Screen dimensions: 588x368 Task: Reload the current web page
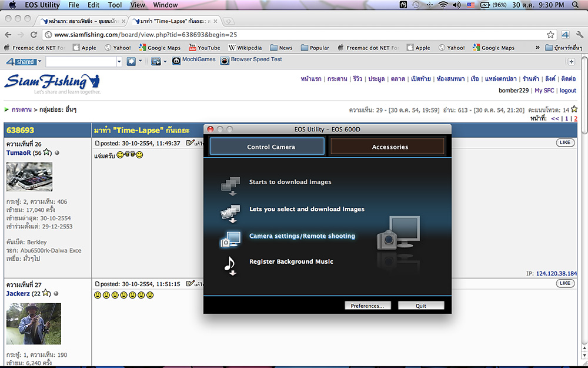pos(34,35)
